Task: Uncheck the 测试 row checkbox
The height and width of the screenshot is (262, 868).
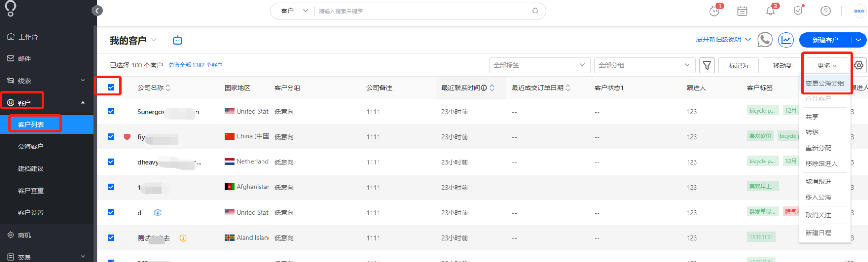Action: point(111,237)
